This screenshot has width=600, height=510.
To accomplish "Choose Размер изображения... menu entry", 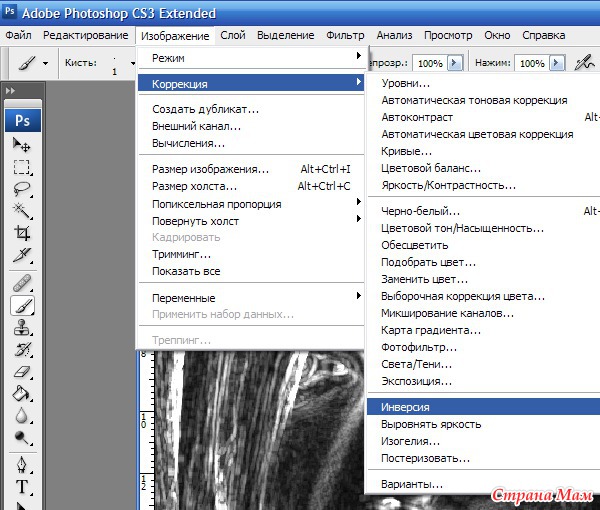I will (210, 169).
